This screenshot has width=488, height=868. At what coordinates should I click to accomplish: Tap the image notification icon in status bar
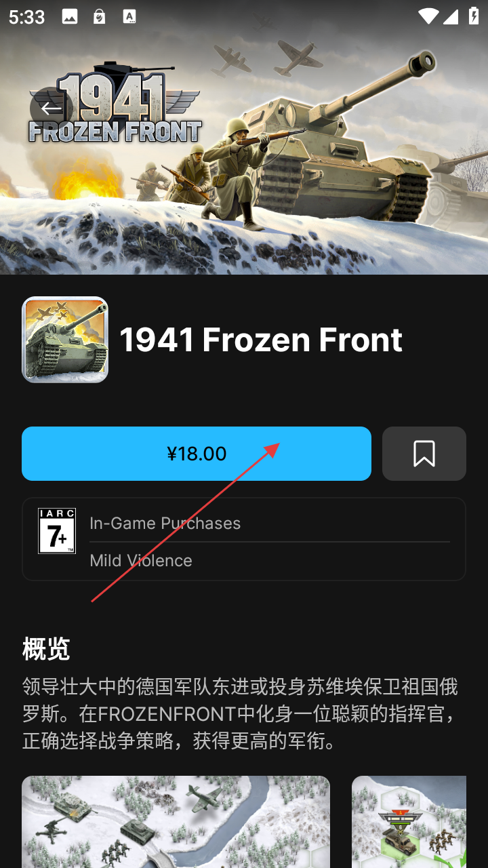click(70, 17)
